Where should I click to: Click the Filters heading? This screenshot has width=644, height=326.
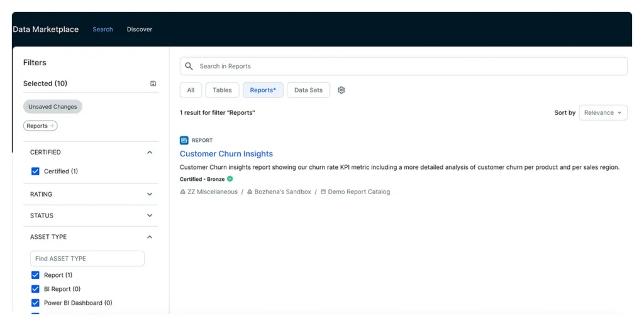click(35, 63)
